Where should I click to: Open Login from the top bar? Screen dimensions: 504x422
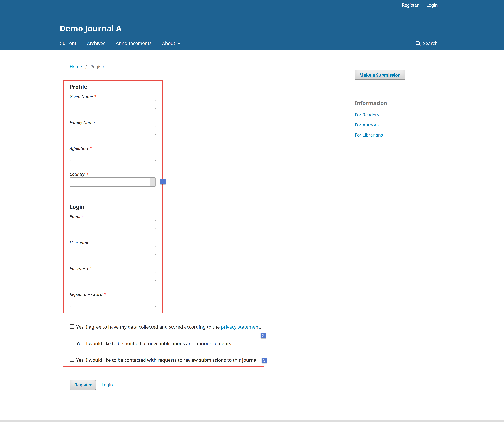[x=432, y=5]
